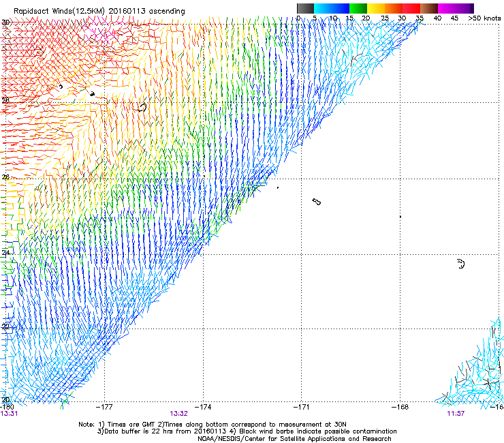Click the '-168' longitude label

tap(400, 407)
